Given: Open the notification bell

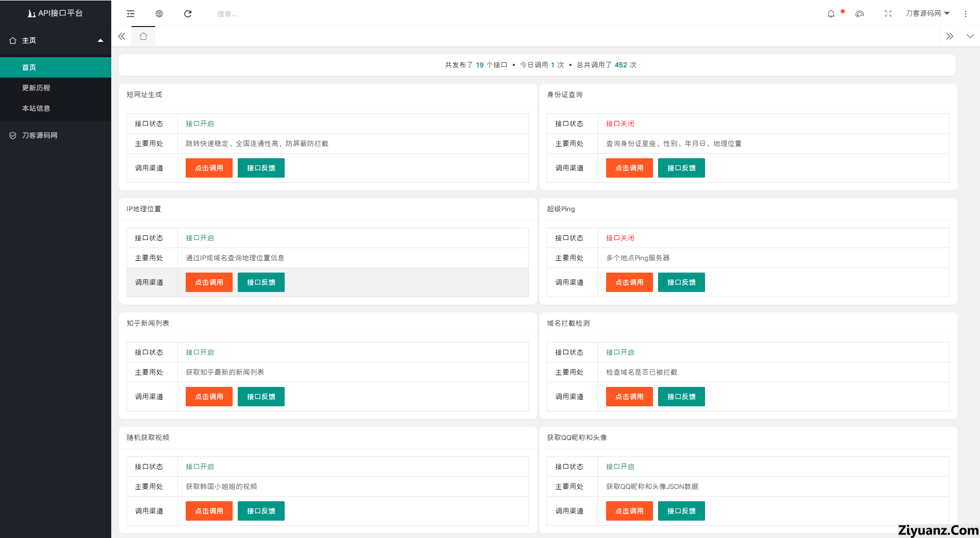Looking at the screenshot, I should [831, 14].
